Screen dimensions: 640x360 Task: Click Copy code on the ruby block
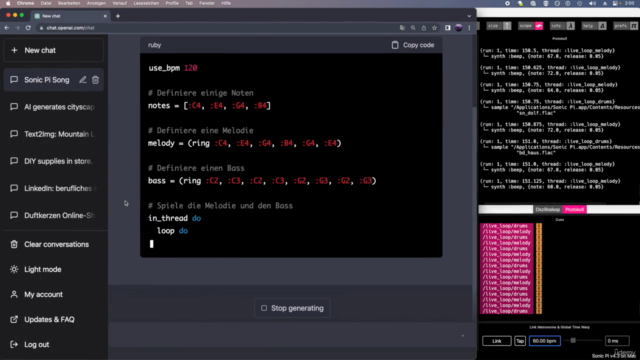(413, 45)
